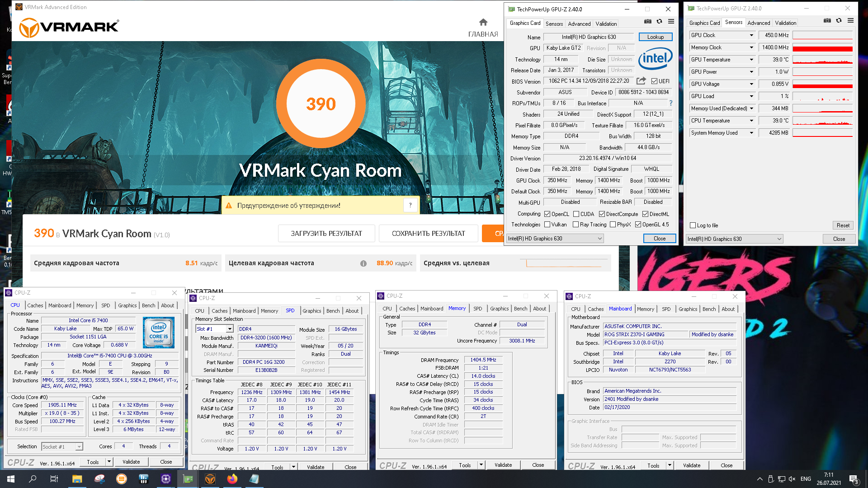Open taskbar search

33,479
